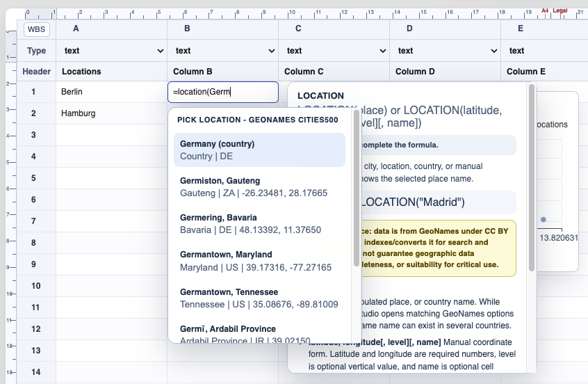Viewport: 588px width, 384px height.
Task: Pick Germany (country) from location list
Action: click(x=259, y=150)
